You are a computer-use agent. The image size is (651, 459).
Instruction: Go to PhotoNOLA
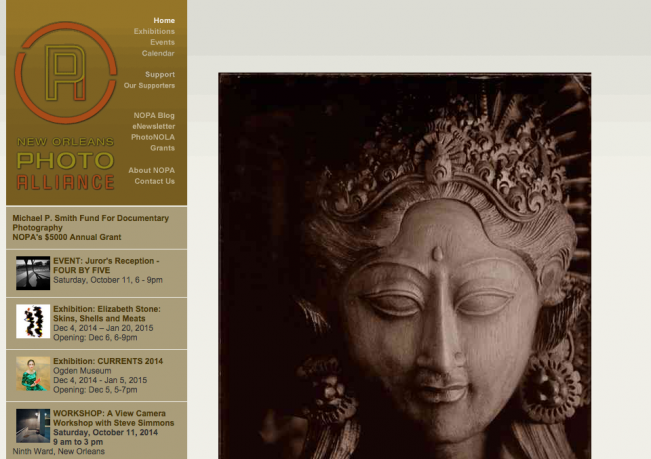tap(153, 137)
